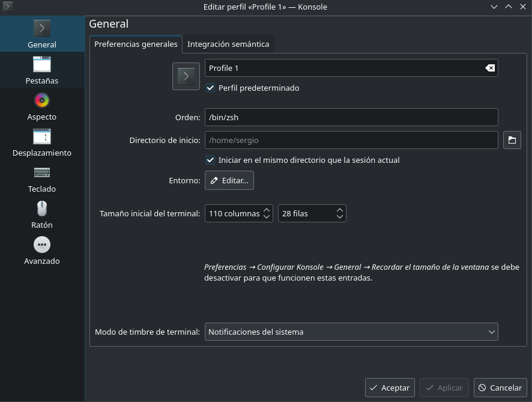Expand Modo de timbre de terminal dropdown
Screen dimensions: 532x402
tap(351, 332)
